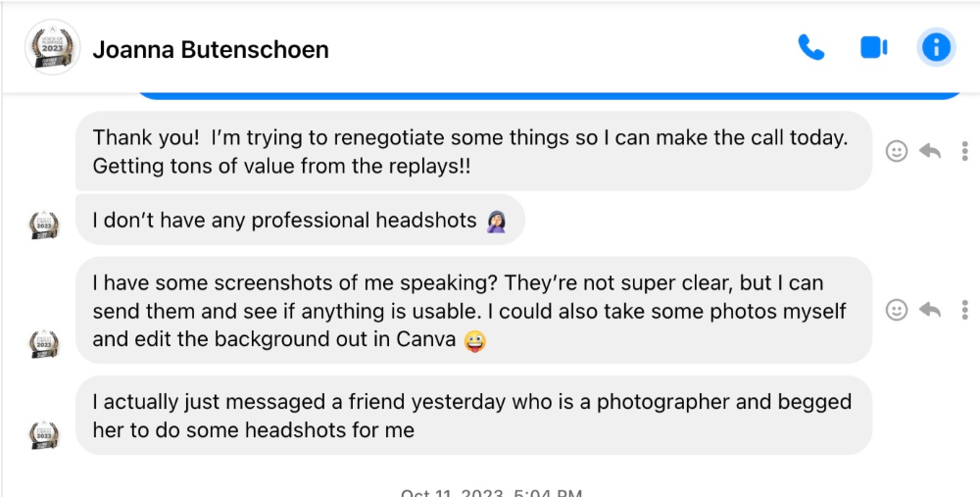Select the "Getting tons of value" message bubble
Image resolution: width=980 pixels, height=497 pixels.
click(473, 151)
